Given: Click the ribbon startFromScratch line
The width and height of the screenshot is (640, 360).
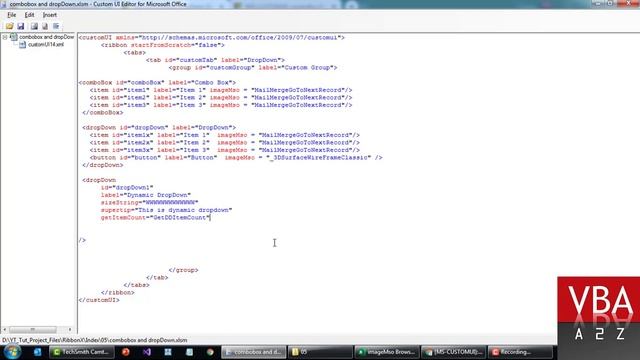Looking at the screenshot, I should click(163, 45).
